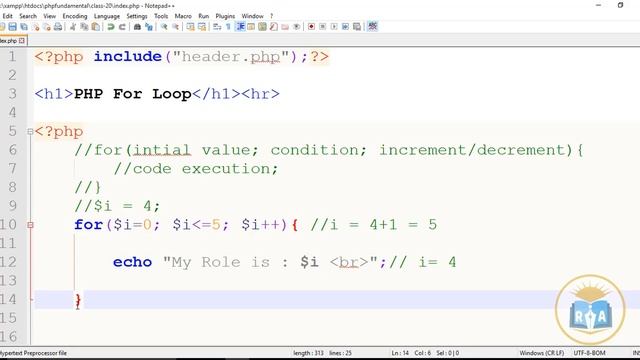Image resolution: width=640 pixels, height=360 pixels.
Task: Click the Print toolbar icon
Action: tap(58, 27)
